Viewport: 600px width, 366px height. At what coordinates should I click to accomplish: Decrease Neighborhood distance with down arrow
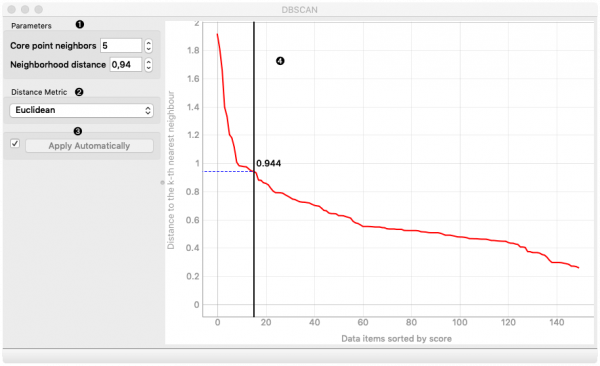tap(148, 68)
